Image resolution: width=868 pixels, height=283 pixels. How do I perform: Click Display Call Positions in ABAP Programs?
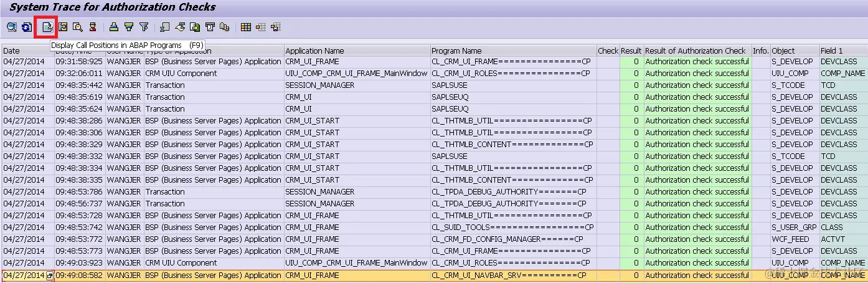point(47,27)
